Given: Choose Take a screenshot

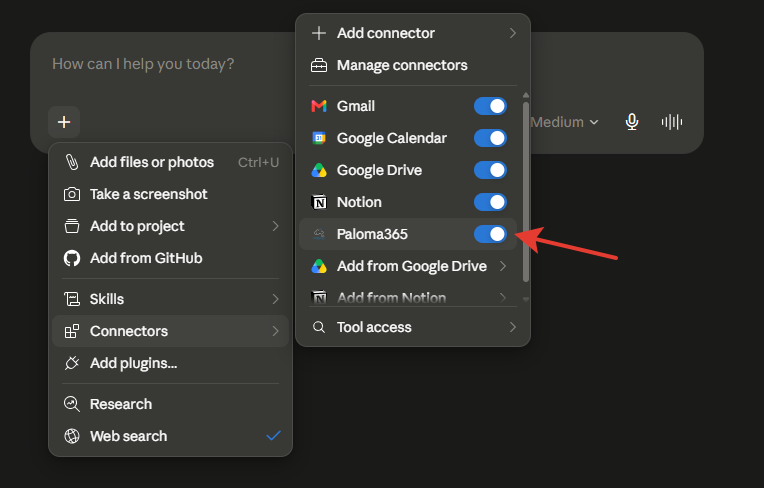Looking at the screenshot, I should coord(170,194).
